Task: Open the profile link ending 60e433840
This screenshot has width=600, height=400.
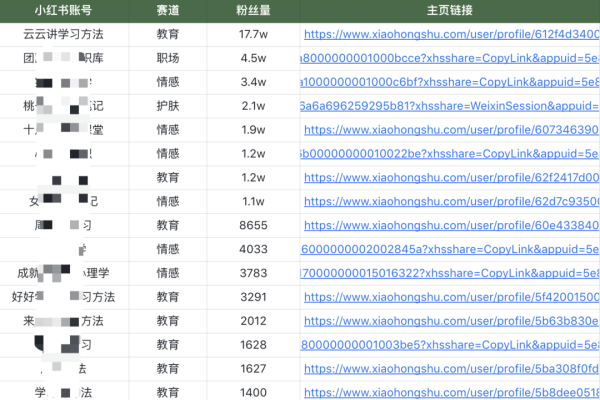Action: pos(452,225)
